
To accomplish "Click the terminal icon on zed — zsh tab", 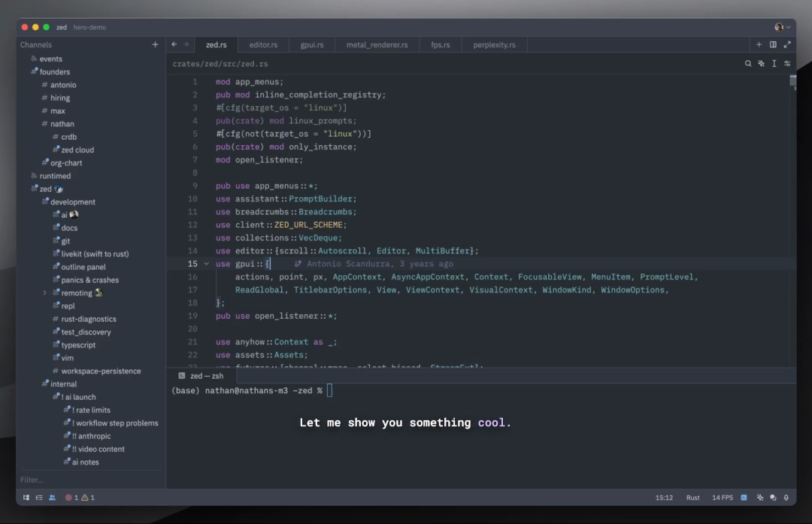I will (182, 376).
